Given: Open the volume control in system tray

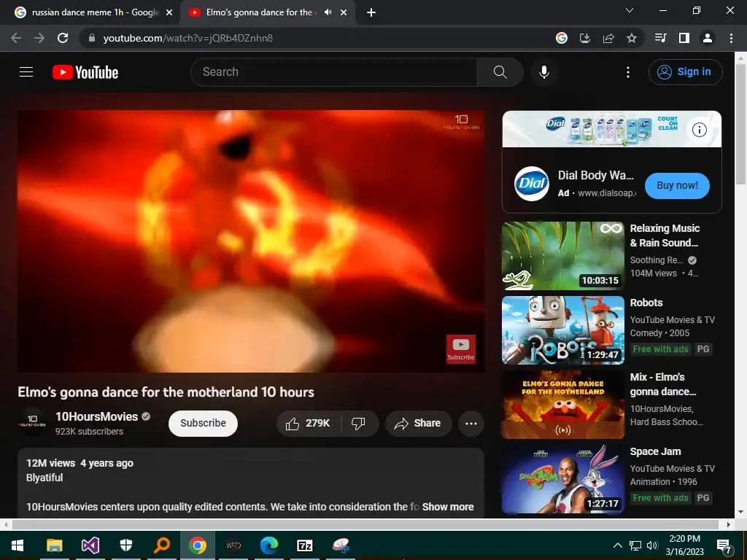Looking at the screenshot, I should (652, 545).
